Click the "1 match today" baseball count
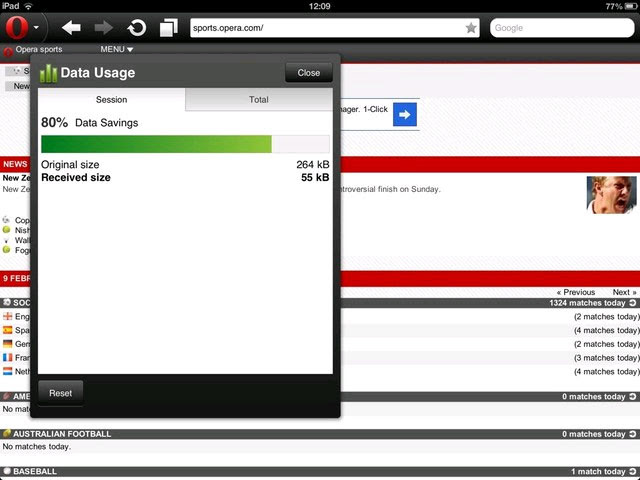Image resolution: width=640 pixels, height=480 pixels. click(x=598, y=471)
